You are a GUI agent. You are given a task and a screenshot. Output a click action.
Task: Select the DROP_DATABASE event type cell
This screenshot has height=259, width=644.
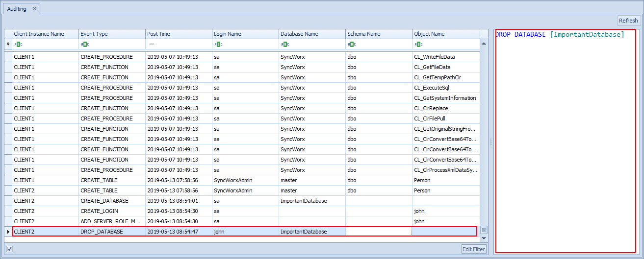[x=112, y=232]
